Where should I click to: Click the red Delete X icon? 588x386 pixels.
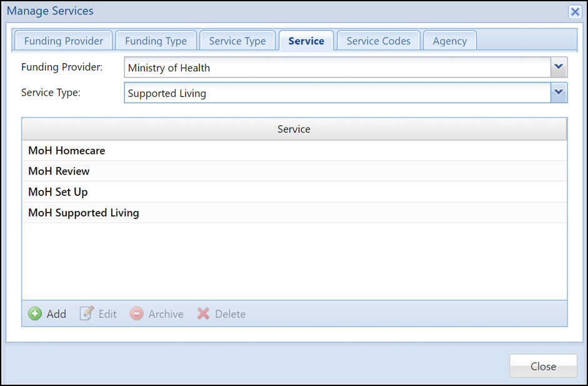tap(203, 313)
